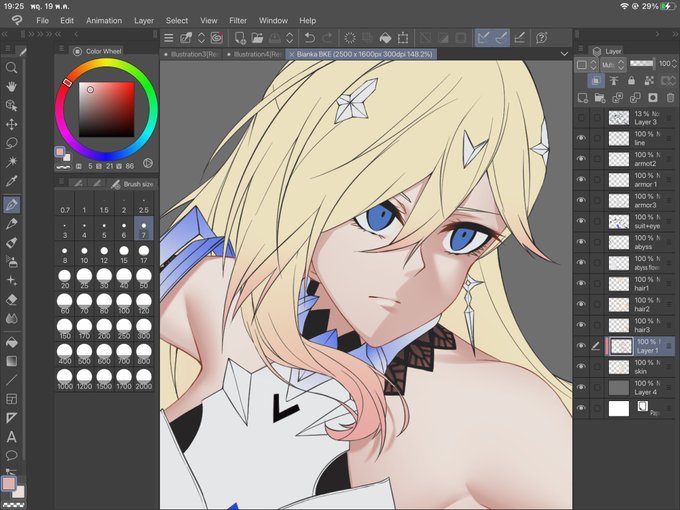
Task: Select the Eraser tool
Action: pyautogui.click(x=11, y=299)
